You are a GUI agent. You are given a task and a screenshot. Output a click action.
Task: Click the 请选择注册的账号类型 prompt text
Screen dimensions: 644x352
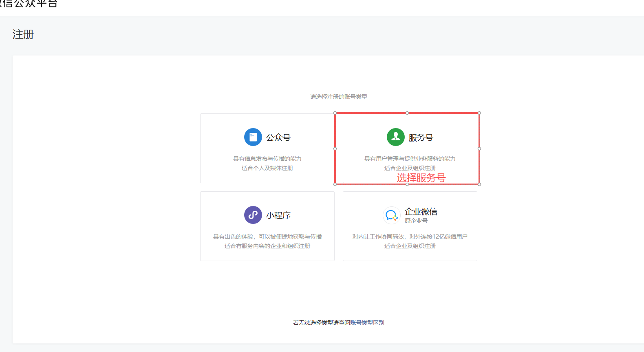tap(339, 97)
